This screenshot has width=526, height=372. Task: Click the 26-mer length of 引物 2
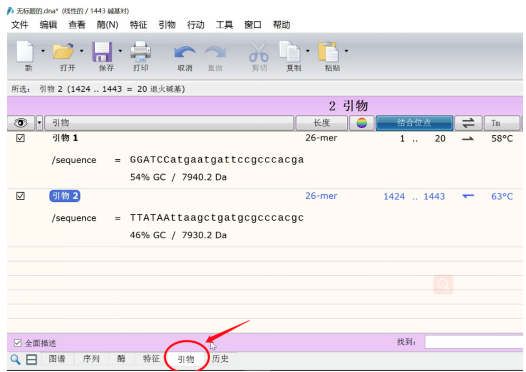click(x=321, y=196)
